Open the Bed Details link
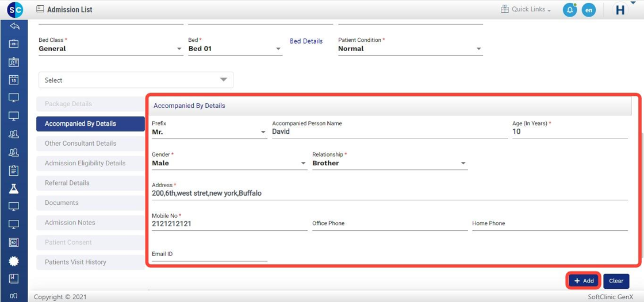 [306, 41]
